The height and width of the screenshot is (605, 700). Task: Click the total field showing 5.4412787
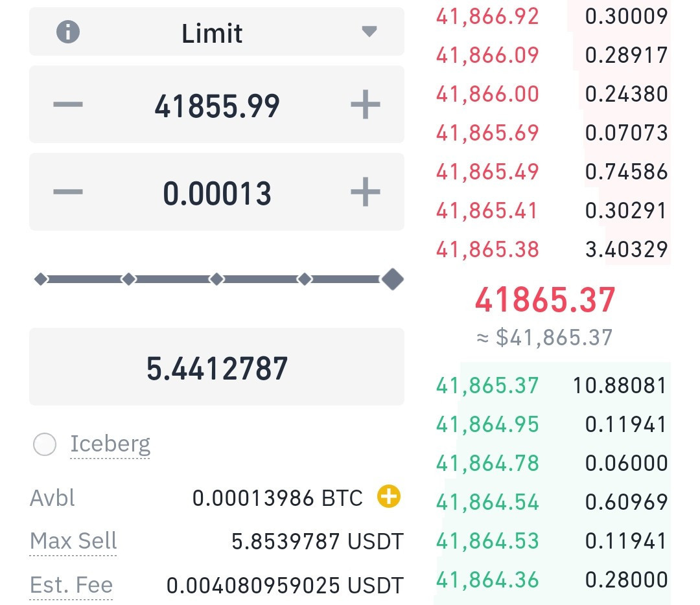pos(216,368)
